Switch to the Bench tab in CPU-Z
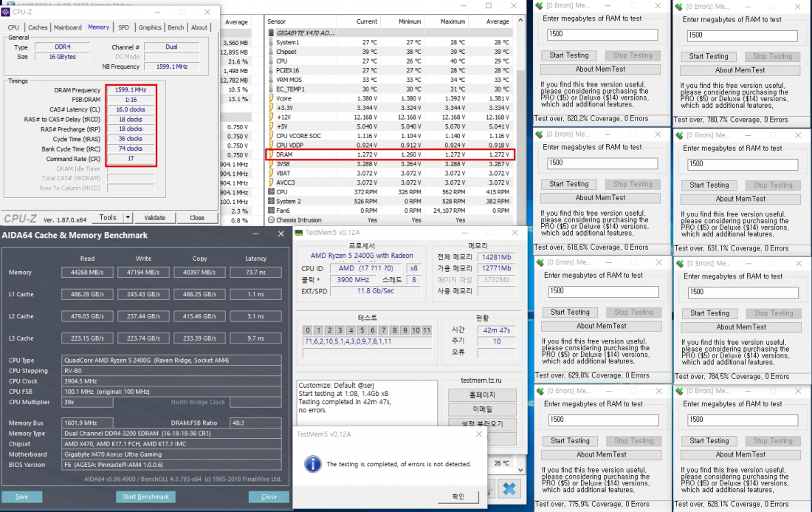 [x=176, y=27]
